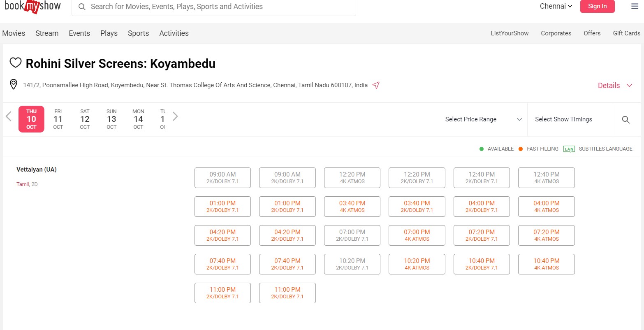Viewport: 644px width, 330px height.
Task: Click the search field for movies and events
Action: point(214,7)
